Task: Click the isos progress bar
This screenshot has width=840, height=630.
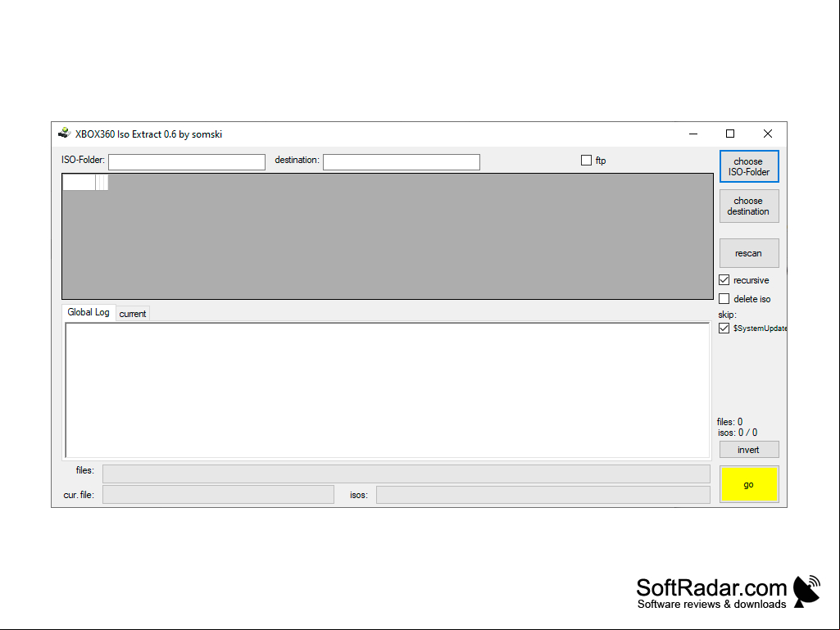Action: point(543,495)
